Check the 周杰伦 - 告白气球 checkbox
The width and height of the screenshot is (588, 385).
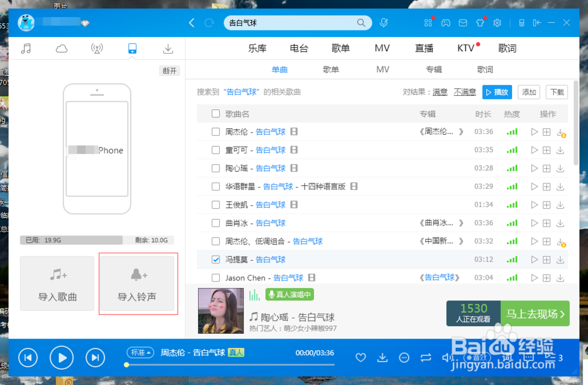(x=216, y=132)
